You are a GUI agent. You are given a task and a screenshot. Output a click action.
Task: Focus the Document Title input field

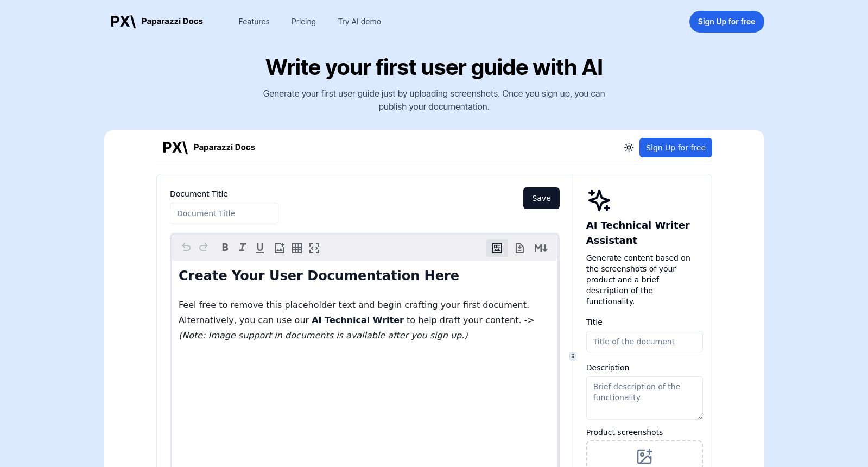point(224,213)
